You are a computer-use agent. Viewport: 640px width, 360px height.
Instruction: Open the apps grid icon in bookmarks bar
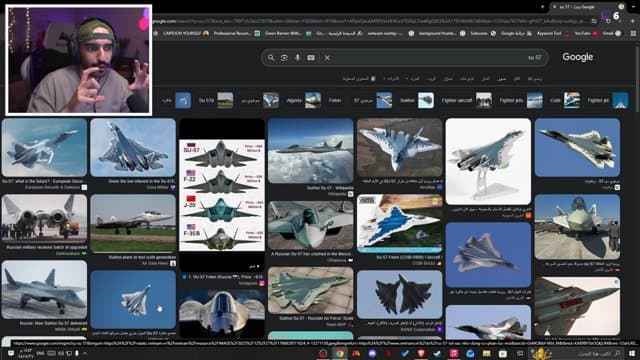pos(633,33)
